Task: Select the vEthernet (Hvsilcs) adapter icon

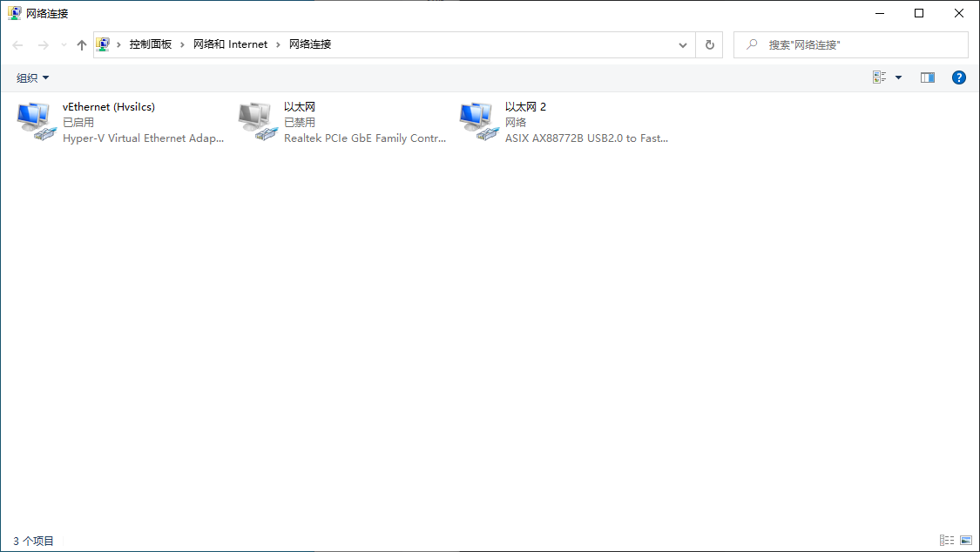Action: click(35, 120)
